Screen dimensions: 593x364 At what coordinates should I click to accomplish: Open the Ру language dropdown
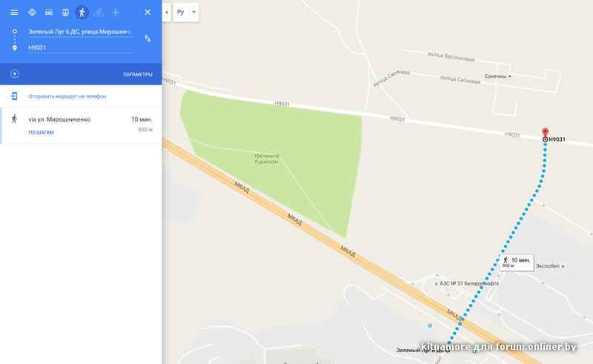[x=186, y=12]
